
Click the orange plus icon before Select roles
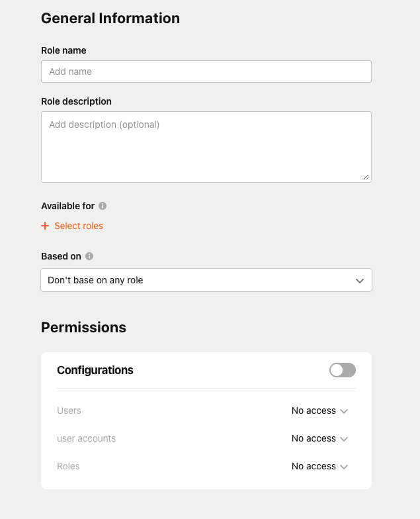[x=45, y=226]
